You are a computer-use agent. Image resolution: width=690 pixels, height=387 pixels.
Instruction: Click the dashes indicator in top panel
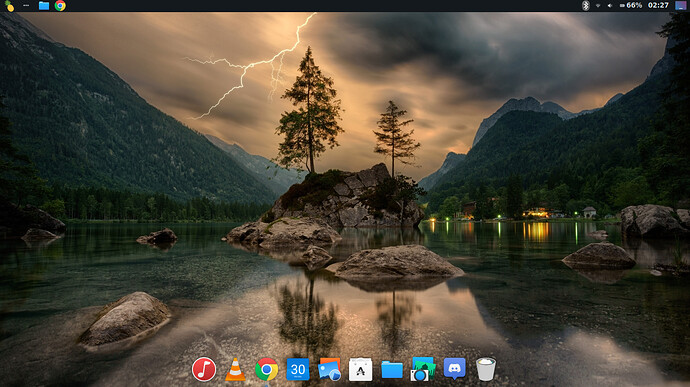(26, 5)
